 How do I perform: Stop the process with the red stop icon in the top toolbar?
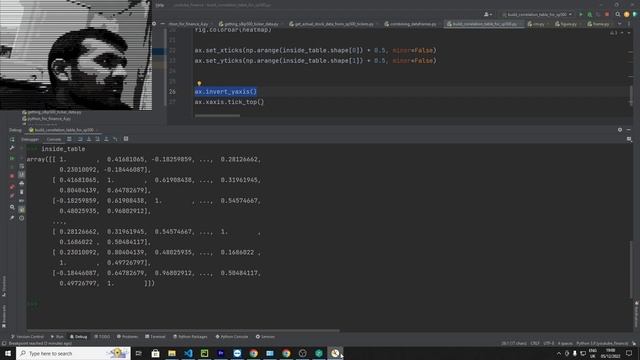click(x=607, y=15)
